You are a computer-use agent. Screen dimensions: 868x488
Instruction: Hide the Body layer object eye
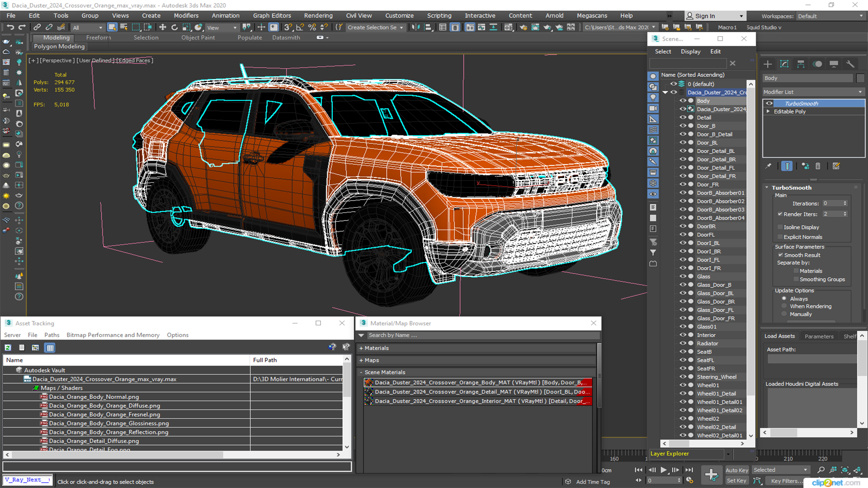pyautogui.click(x=683, y=101)
